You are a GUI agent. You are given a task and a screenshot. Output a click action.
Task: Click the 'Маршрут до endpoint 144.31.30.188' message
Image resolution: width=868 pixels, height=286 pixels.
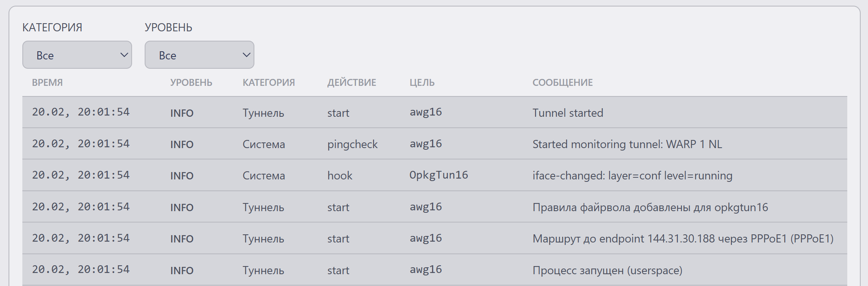[x=683, y=239]
